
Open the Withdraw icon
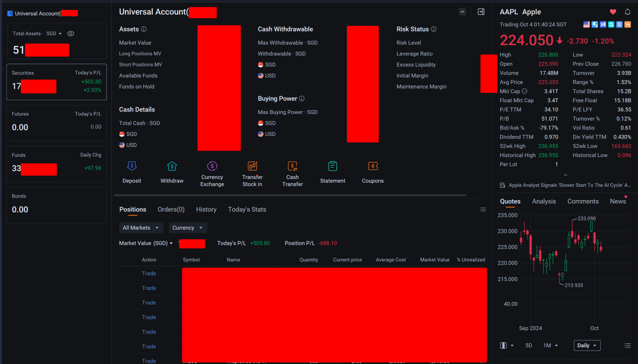pyautogui.click(x=172, y=166)
